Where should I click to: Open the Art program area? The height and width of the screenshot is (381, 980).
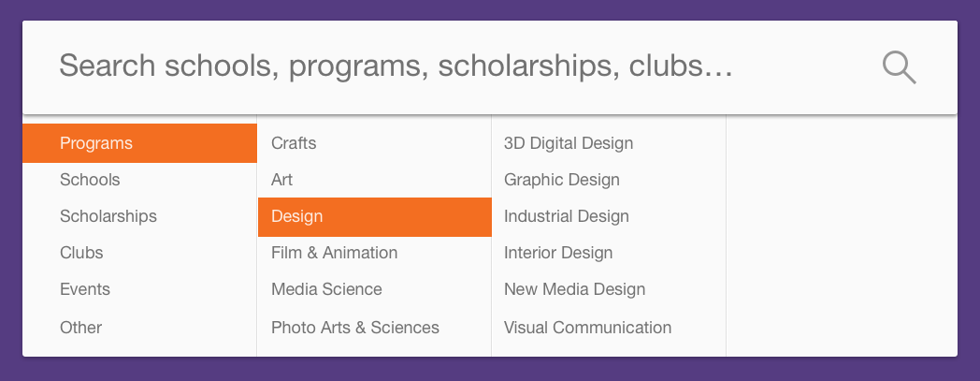[374, 180]
